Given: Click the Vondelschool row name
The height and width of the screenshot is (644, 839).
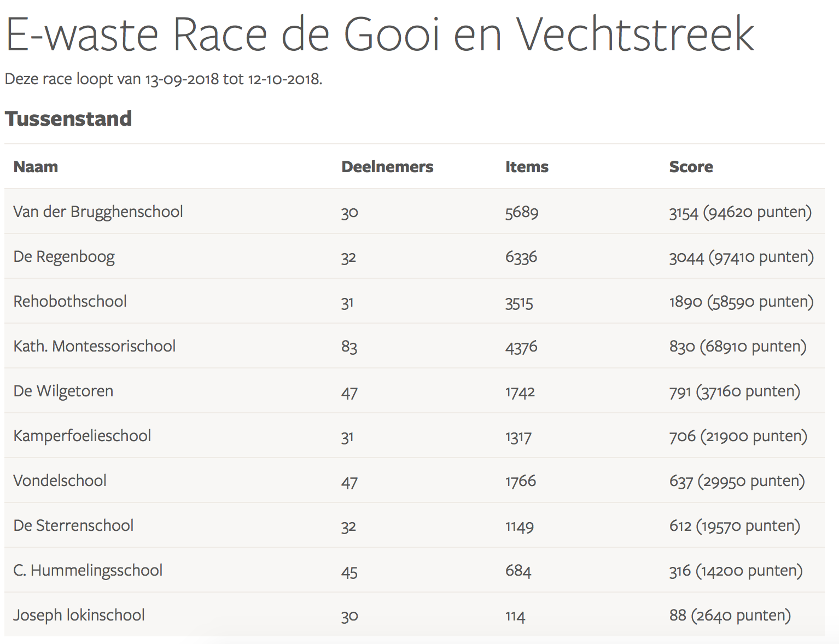Looking at the screenshot, I should (x=60, y=481).
